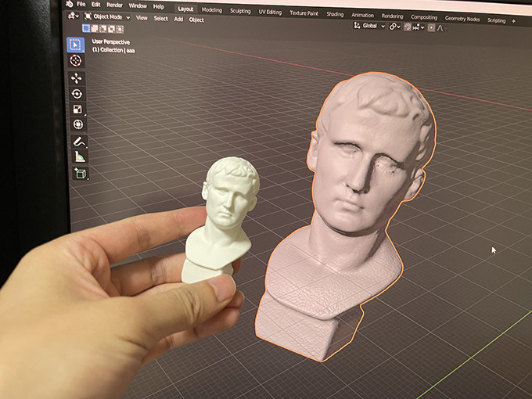This screenshot has height=399, width=532.
Task: Switch to the Animation workspace tab
Action: (362, 16)
